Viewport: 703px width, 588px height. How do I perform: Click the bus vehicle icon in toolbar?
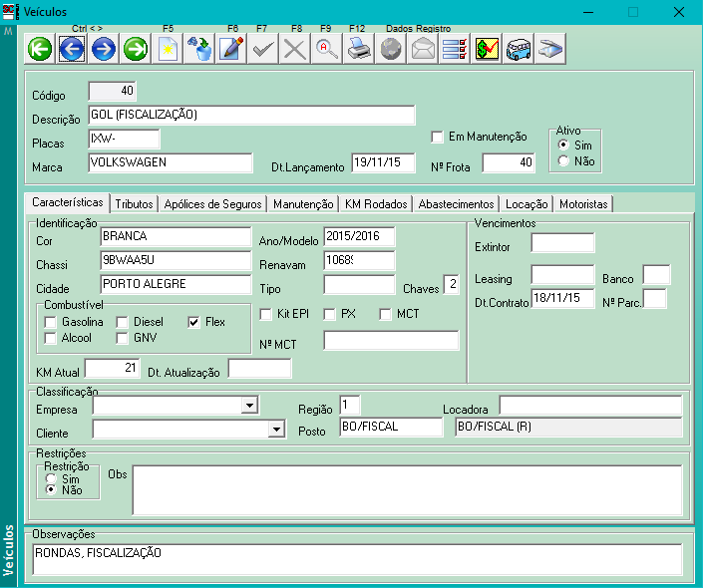tap(519, 48)
